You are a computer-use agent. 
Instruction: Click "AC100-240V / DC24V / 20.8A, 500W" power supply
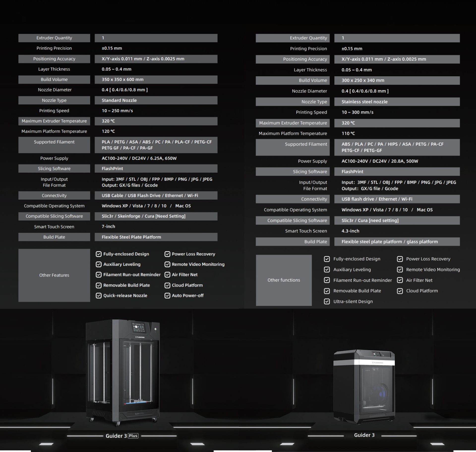(380, 161)
